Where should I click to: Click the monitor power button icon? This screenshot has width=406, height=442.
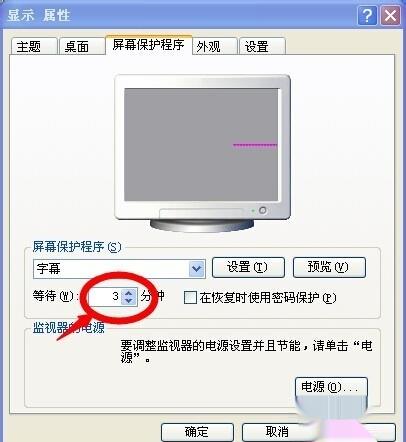(x=263, y=210)
